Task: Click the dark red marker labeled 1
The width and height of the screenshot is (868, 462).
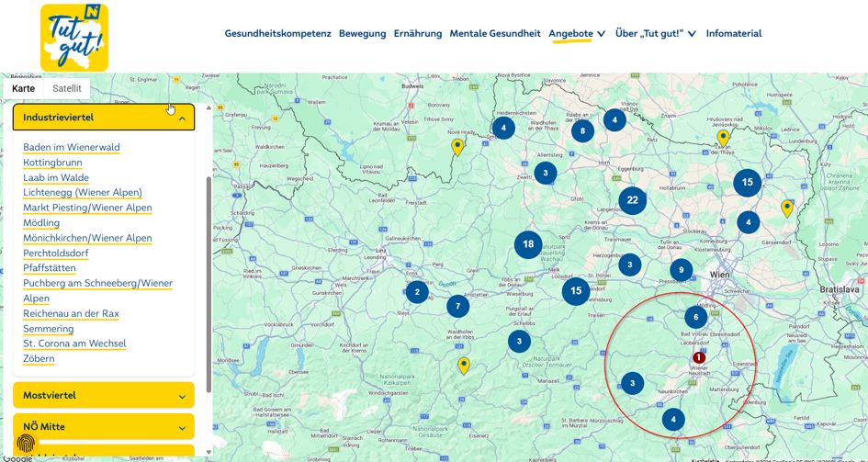Action: [699, 357]
